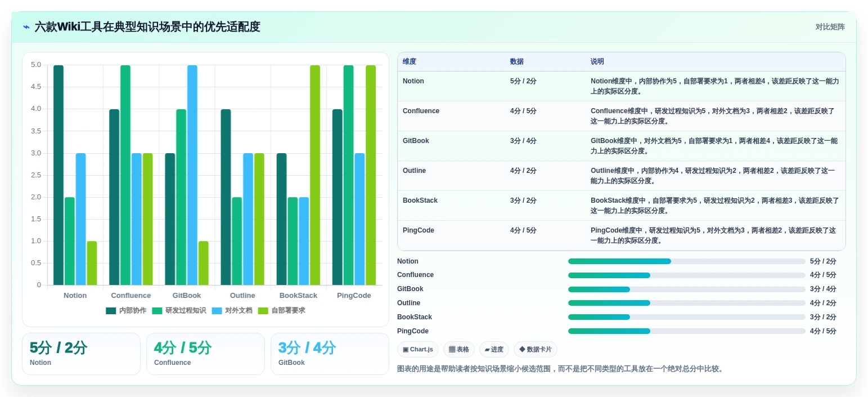
Task: Select the GitBook table row name
Action: [416, 141]
